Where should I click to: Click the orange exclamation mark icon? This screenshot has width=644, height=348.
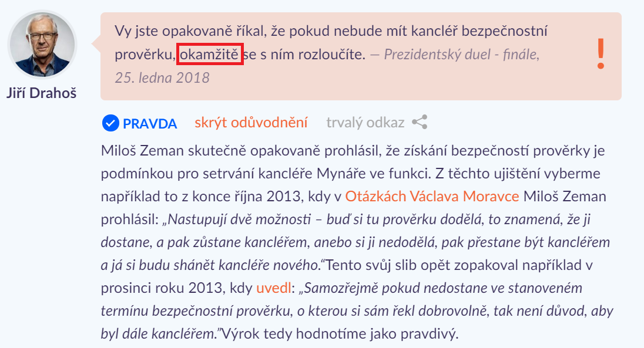coord(601,54)
